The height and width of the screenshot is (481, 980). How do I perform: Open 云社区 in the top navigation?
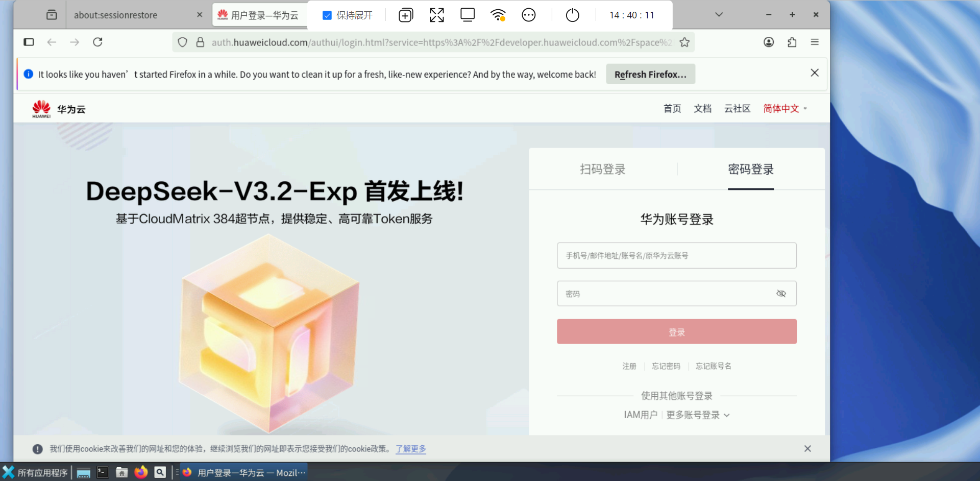coord(737,108)
